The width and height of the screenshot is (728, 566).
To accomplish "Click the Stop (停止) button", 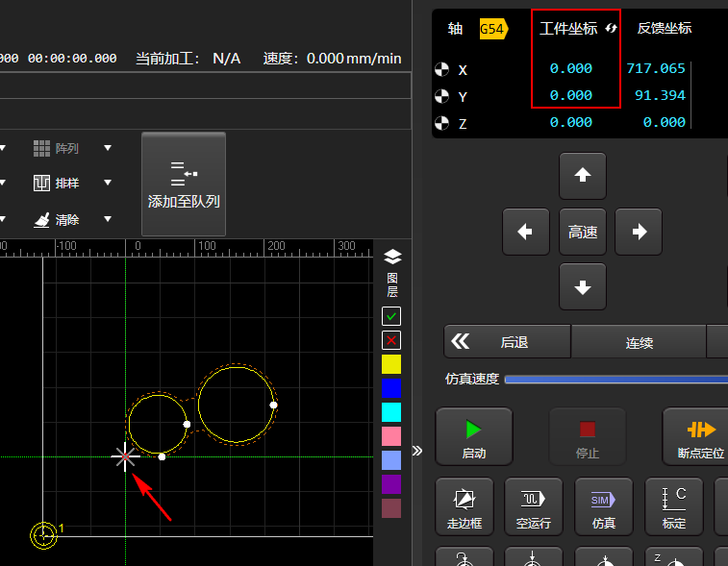I will tap(588, 436).
